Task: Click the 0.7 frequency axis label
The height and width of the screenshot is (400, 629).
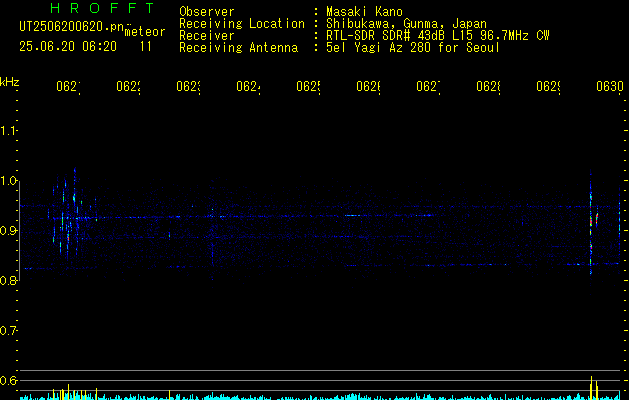Action: coord(8,331)
